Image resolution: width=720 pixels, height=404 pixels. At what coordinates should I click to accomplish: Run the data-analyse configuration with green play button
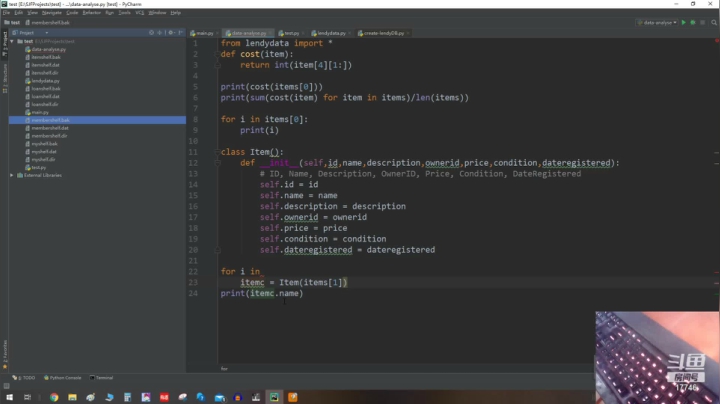click(683, 22)
